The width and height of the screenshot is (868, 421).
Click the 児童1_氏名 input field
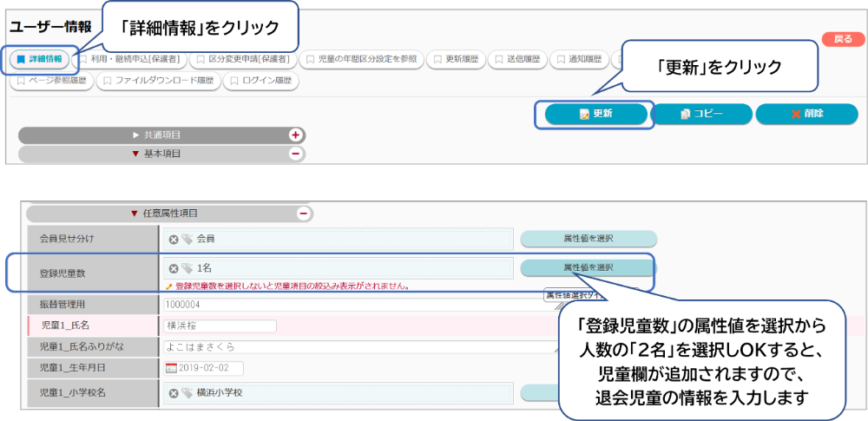click(219, 326)
